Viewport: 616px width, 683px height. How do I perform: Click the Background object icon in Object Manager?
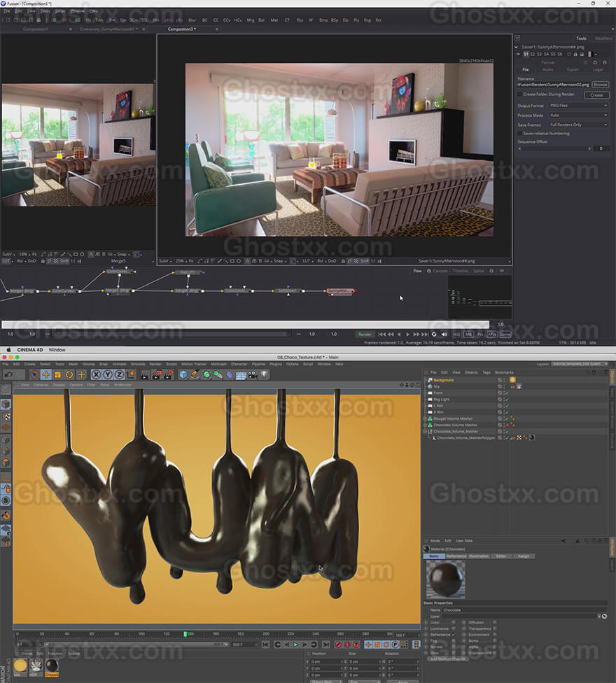[430, 380]
